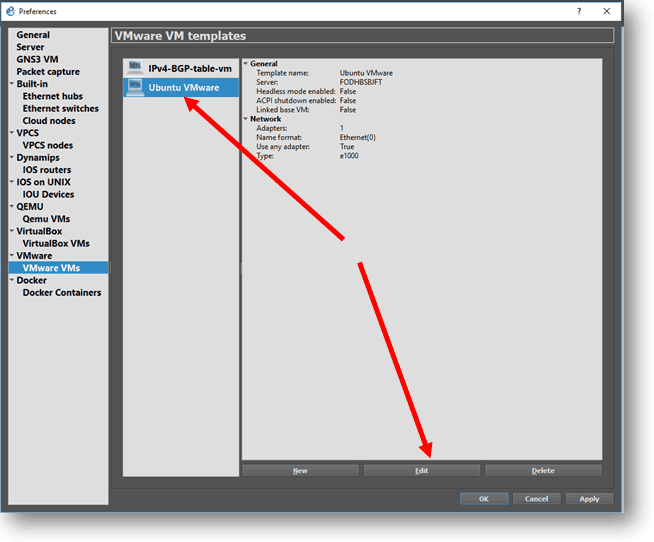Image resolution: width=654 pixels, height=542 pixels.
Task: Select the Docker category label
Action: [x=31, y=280]
